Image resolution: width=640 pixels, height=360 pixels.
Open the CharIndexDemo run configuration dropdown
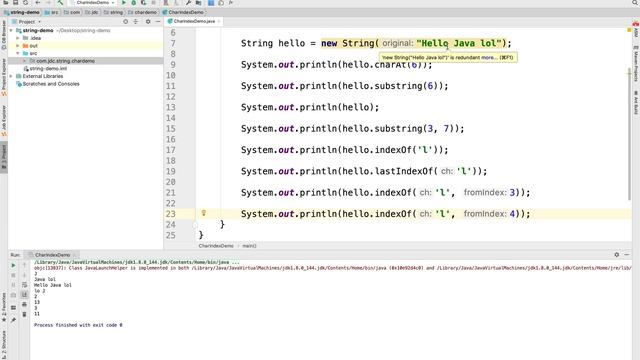pos(94,3)
